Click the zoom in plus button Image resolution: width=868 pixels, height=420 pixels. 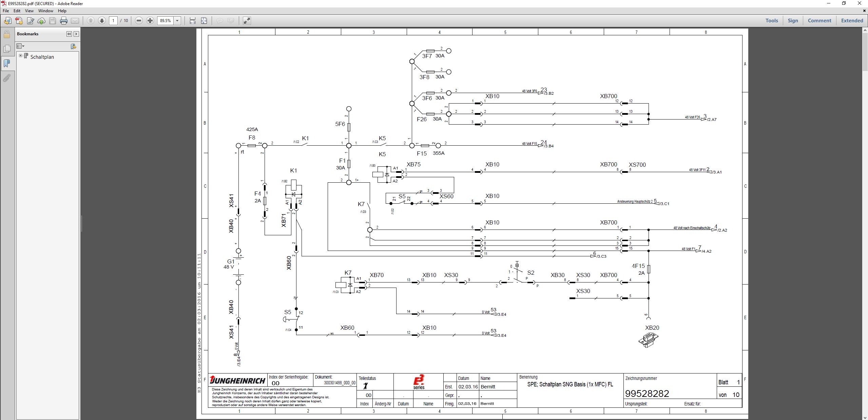[150, 21]
